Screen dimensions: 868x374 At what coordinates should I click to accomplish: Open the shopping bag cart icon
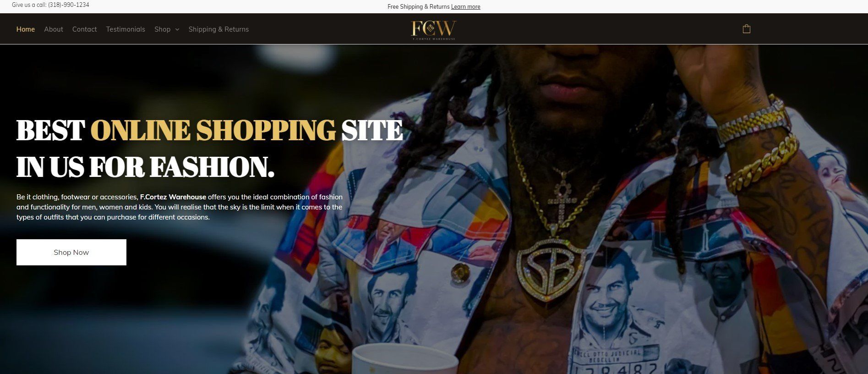coord(746,29)
